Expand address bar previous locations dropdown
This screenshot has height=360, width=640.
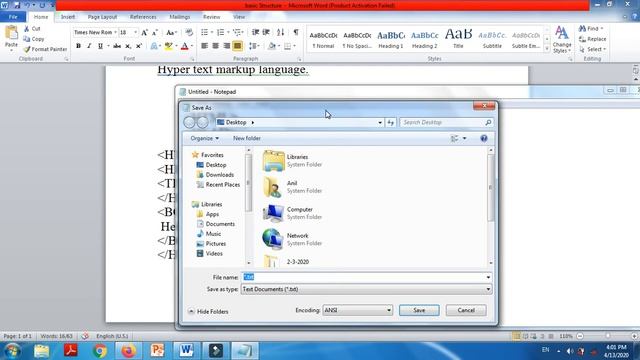[380, 122]
